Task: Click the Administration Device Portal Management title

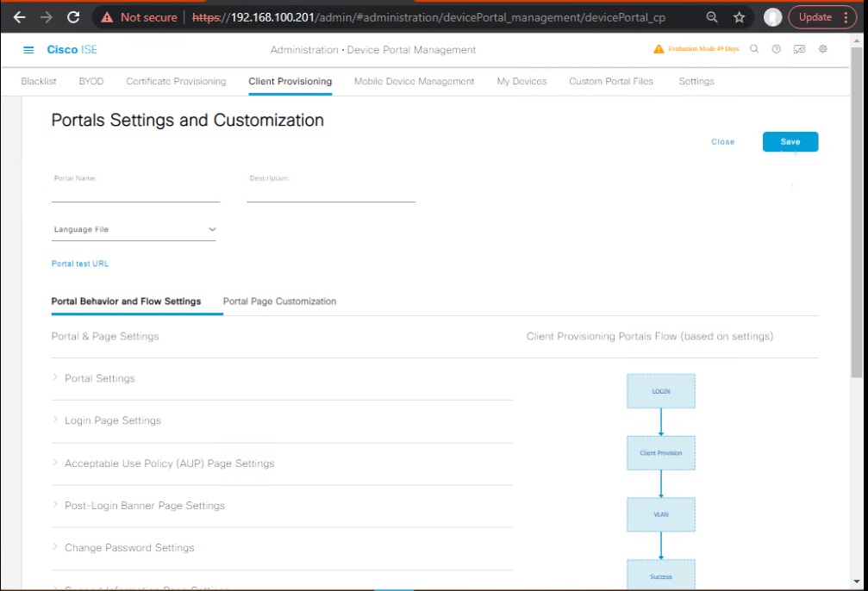Action: tap(373, 50)
